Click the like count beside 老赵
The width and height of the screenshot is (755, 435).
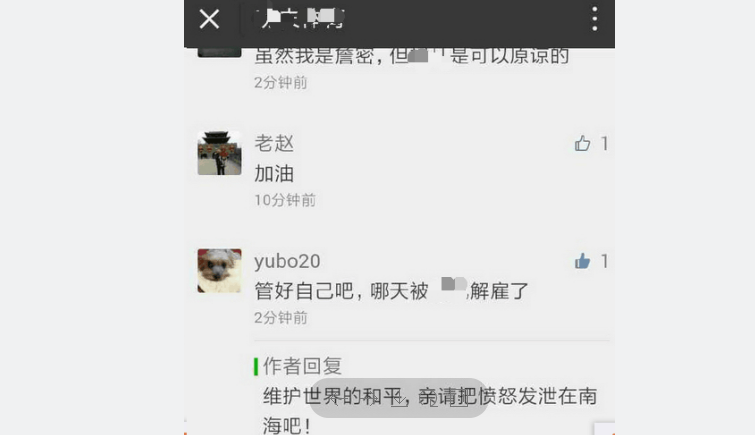click(x=604, y=143)
